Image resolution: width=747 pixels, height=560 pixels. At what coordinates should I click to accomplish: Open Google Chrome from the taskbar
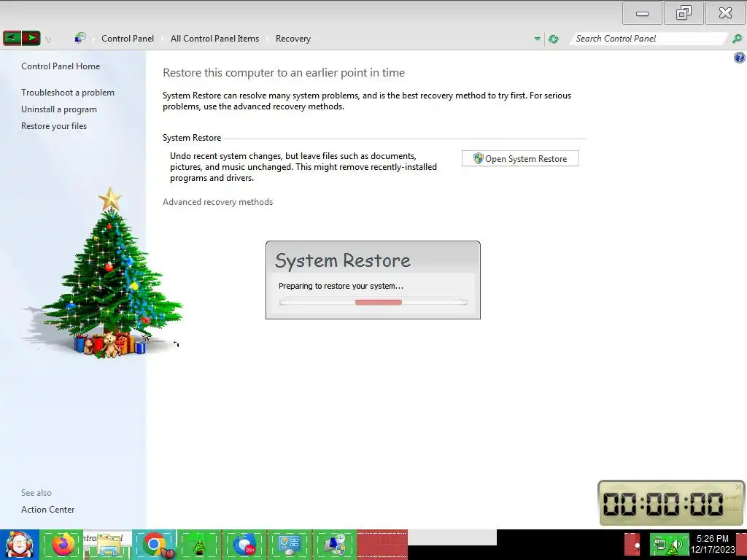[x=155, y=545]
